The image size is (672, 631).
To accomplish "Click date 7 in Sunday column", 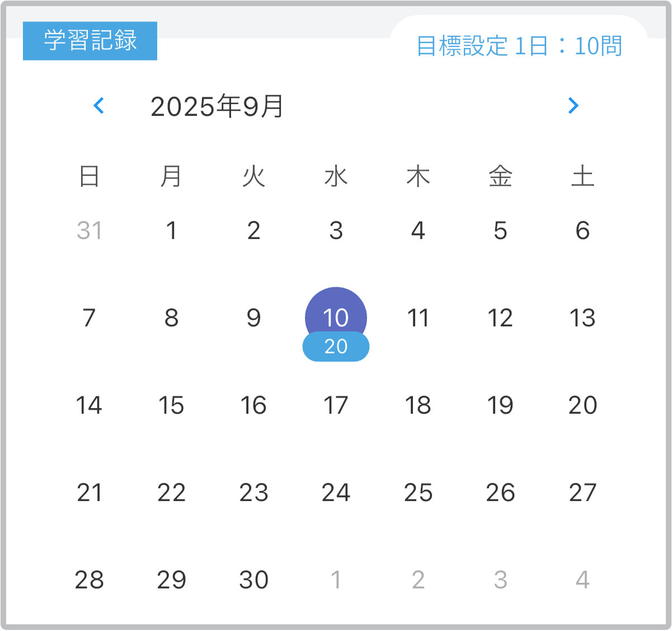I will click(x=90, y=318).
